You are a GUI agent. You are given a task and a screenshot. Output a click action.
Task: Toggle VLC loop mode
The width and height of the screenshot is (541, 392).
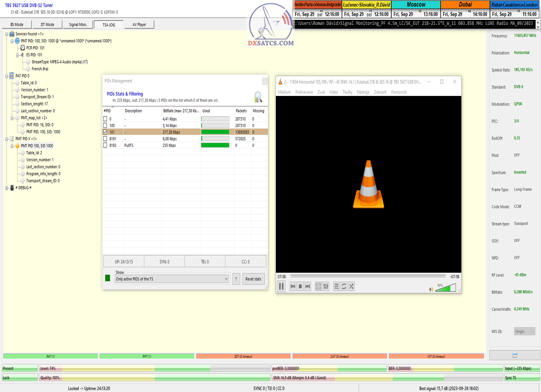pyautogui.click(x=344, y=286)
